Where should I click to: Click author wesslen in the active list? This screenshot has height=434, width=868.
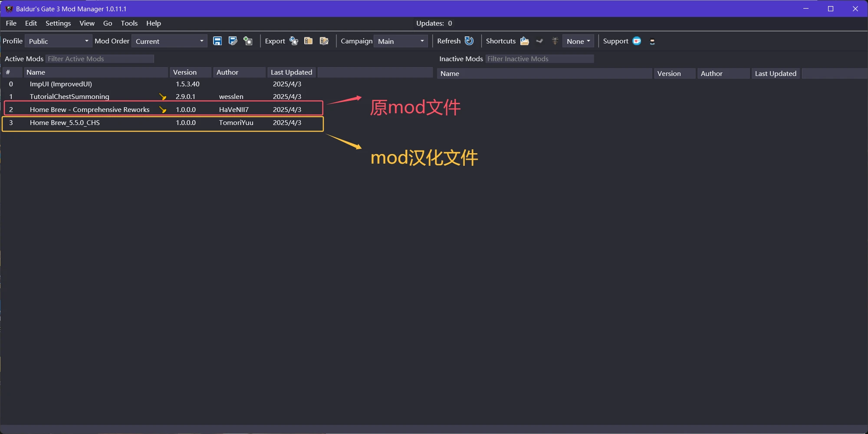(231, 97)
